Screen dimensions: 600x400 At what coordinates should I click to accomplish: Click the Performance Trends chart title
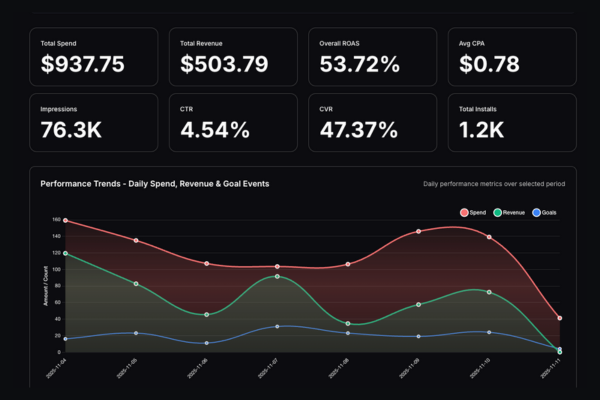point(154,184)
